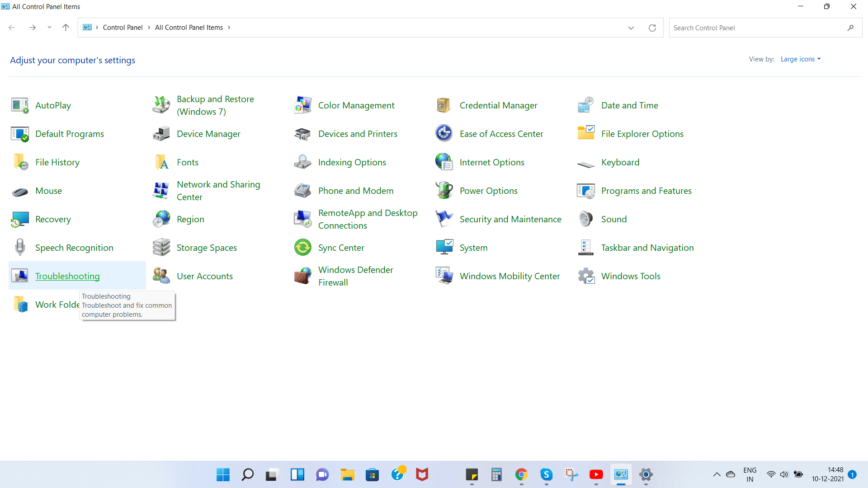Open Windows Mobility Center

tap(509, 275)
